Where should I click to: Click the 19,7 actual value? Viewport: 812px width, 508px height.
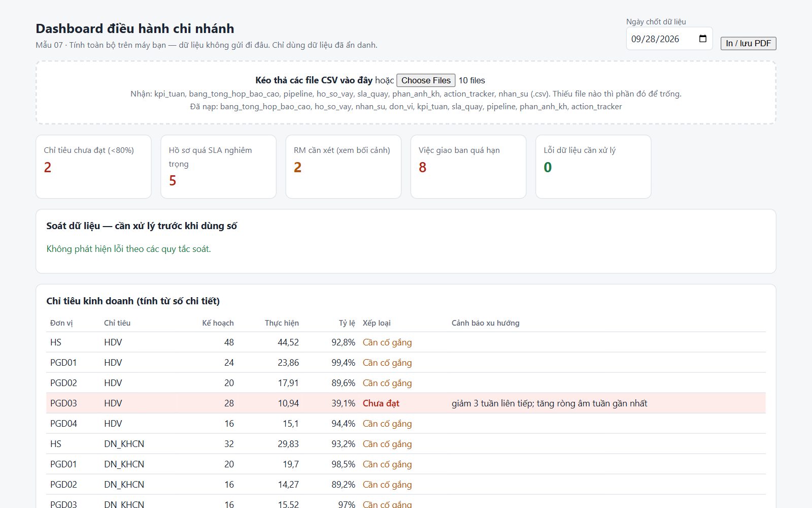tap(291, 464)
